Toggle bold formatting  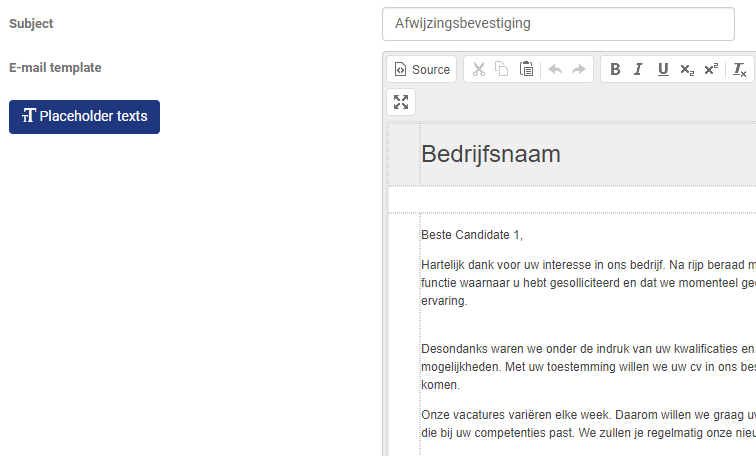click(x=615, y=69)
